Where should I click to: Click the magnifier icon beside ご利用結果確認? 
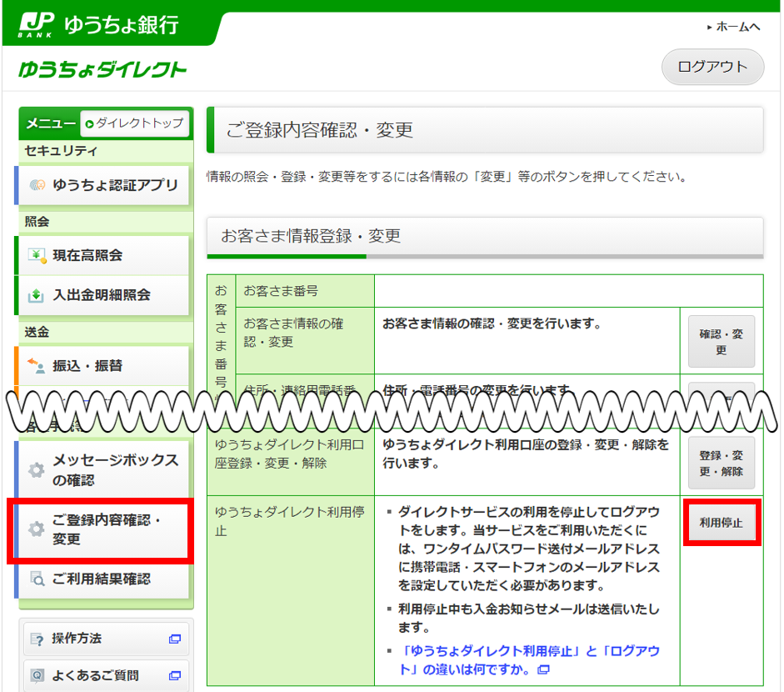pyautogui.click(x=37, y=579)
